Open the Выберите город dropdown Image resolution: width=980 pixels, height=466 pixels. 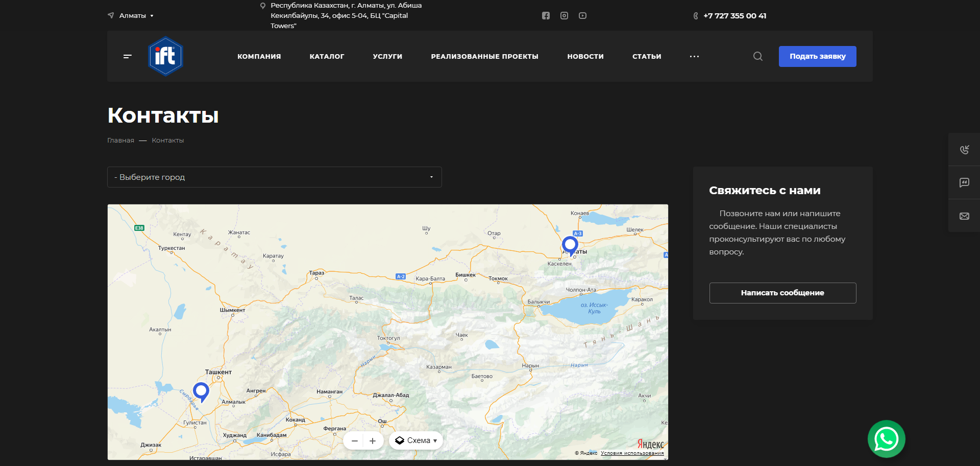coord(275,177)
